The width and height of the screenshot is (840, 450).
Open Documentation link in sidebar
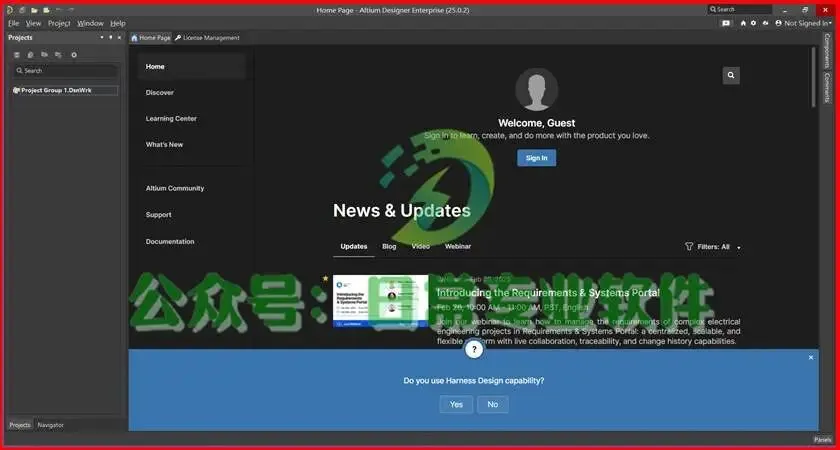coord(170,242)
